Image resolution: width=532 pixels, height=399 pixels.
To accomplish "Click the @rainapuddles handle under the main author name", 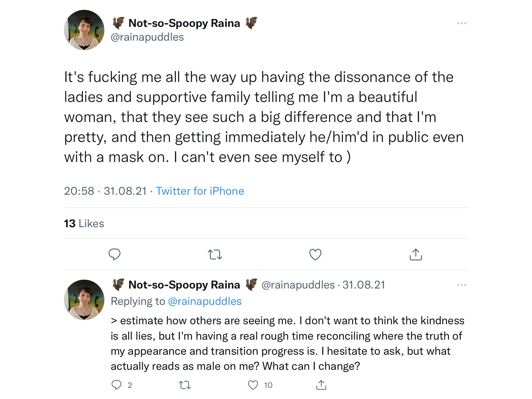I will click(147, 37).
